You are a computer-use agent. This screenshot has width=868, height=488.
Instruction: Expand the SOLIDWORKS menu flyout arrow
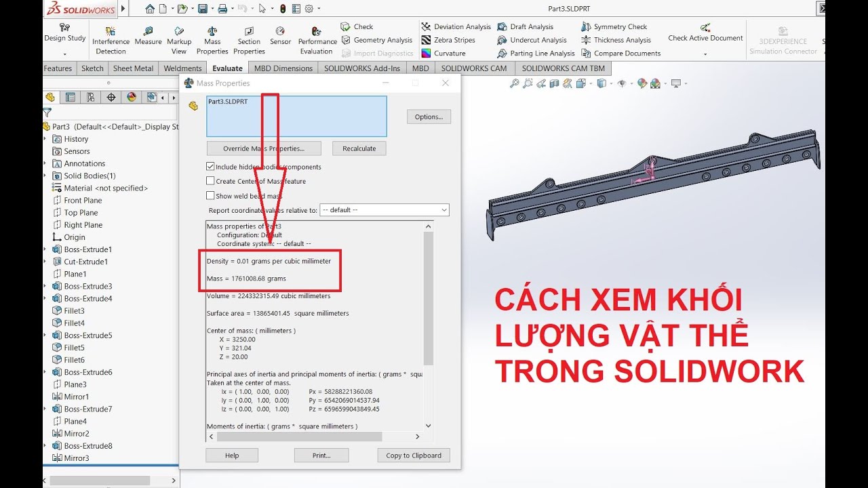[x=123, y=9]
